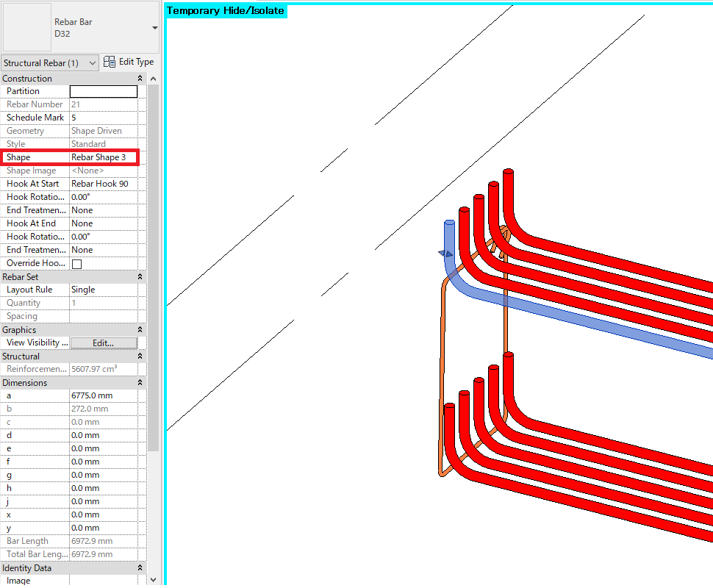The height and width of the screenshot is (588, 713).
Task: Collapse the Graphics section
Action: point(138,329)
